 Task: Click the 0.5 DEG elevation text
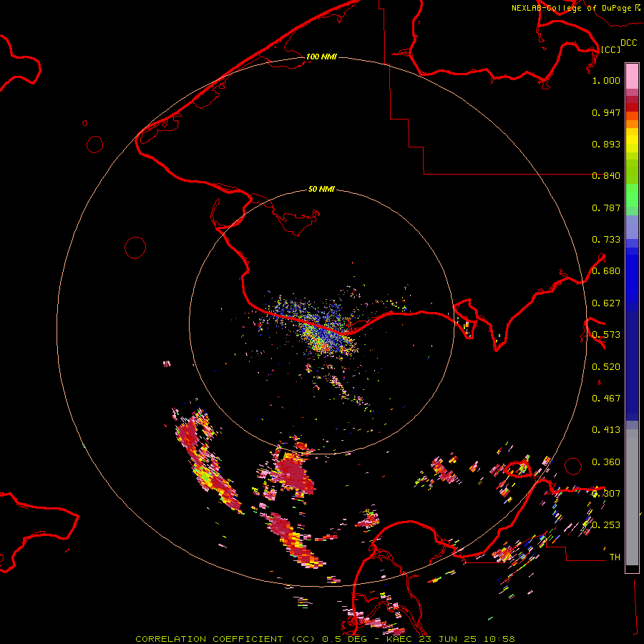(x=346, y=639)
